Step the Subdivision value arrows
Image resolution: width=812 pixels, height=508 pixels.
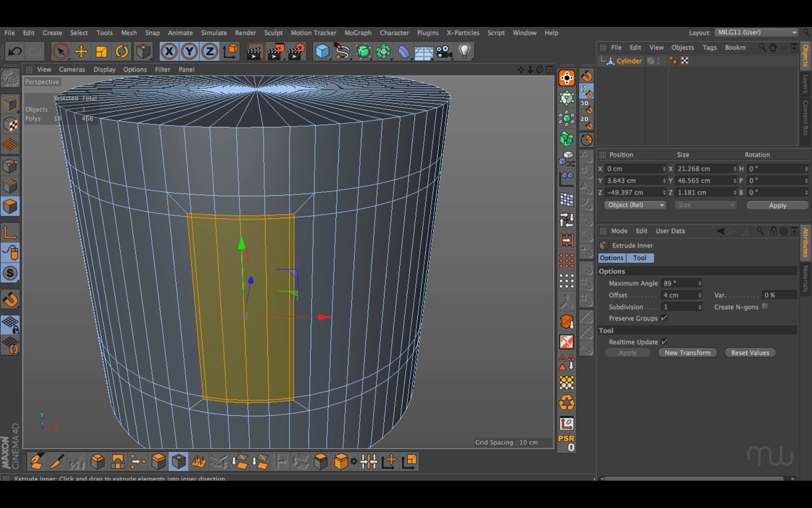click(700, 307)
